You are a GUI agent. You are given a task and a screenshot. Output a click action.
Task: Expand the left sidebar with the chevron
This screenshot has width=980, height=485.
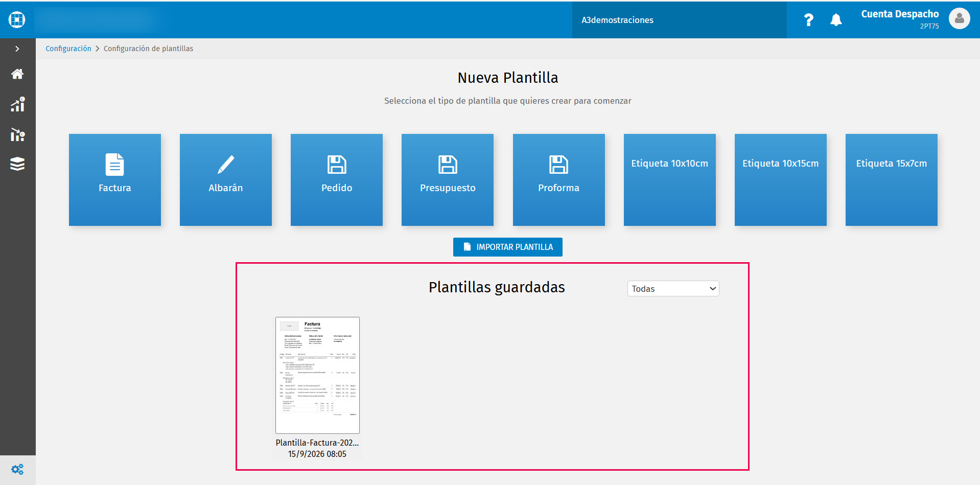(17, 49)
